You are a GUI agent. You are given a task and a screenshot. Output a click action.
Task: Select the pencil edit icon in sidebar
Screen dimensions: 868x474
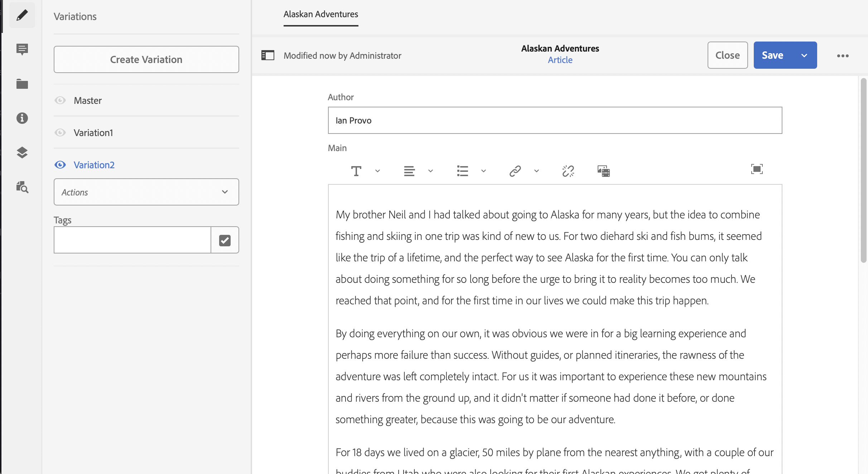22,15
